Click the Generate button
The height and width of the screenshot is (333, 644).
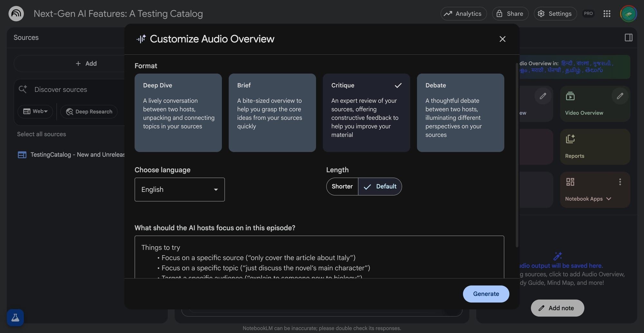486,294
